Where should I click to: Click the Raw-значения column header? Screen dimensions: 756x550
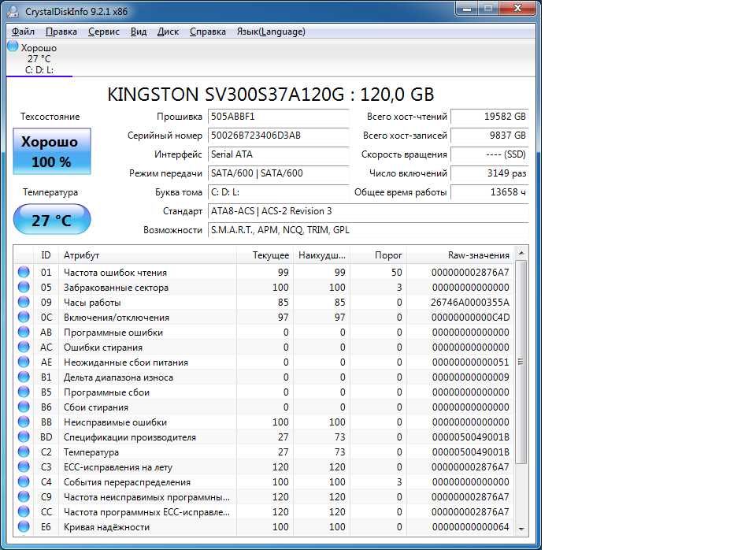(x=461, y=255)
